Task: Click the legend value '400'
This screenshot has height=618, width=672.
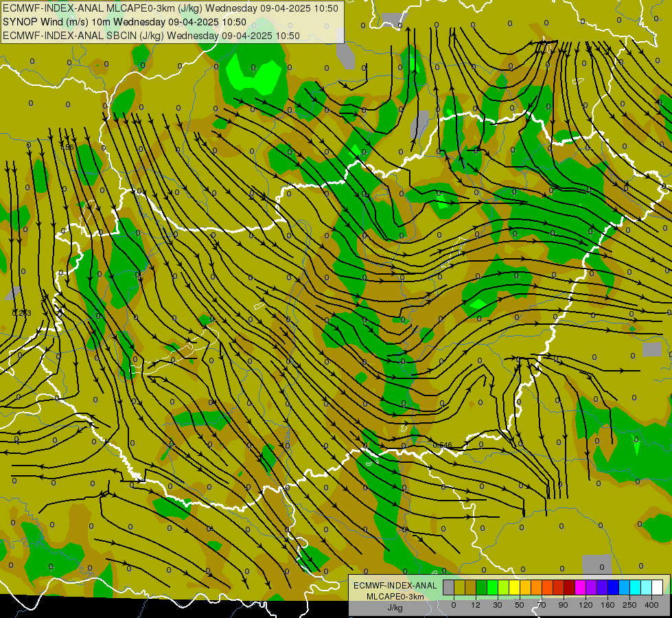Action: pos(651,605)
